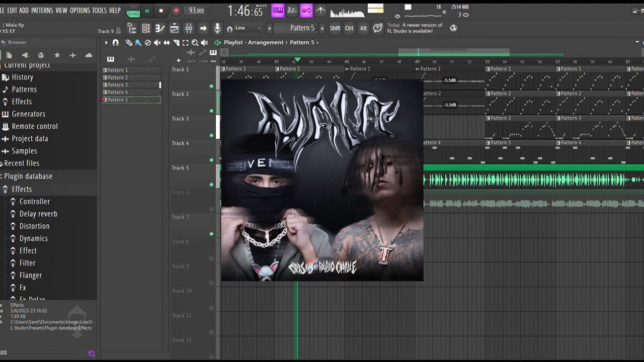This screenshot has height=362, width=644.
Task: Toggle the piano keyboard typing button
Action: tap(277, 11)
